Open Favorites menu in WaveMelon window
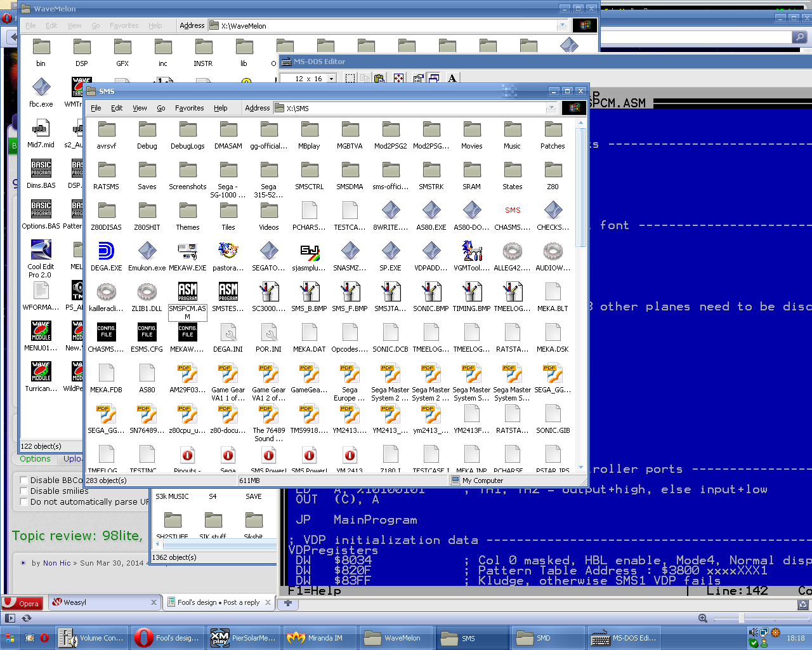 tap(124, 25)
